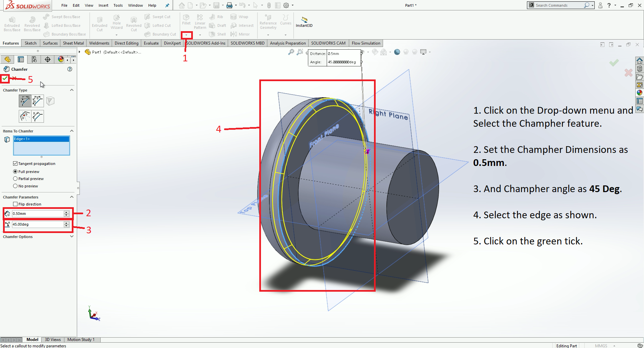Image resolution: width=644 pixels, height=348 pixels.
Task: Click the Lofted Boss/Base button
Action: 62,25
